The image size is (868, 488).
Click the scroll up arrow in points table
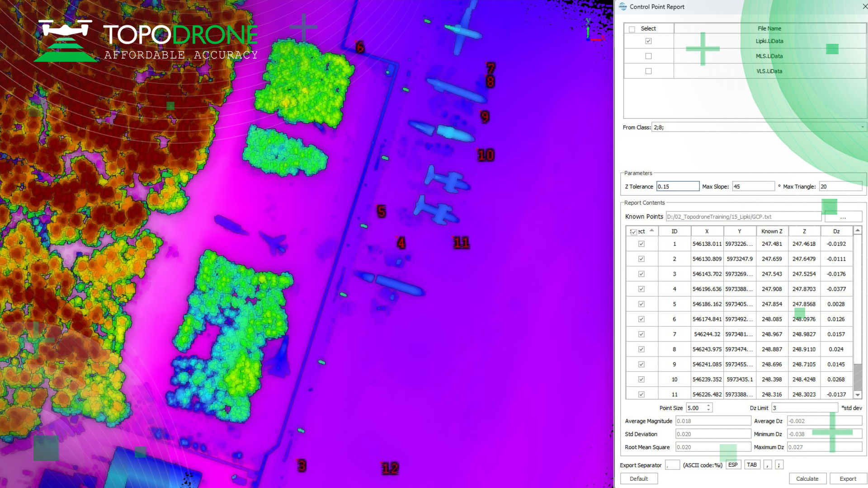[858, 230]
